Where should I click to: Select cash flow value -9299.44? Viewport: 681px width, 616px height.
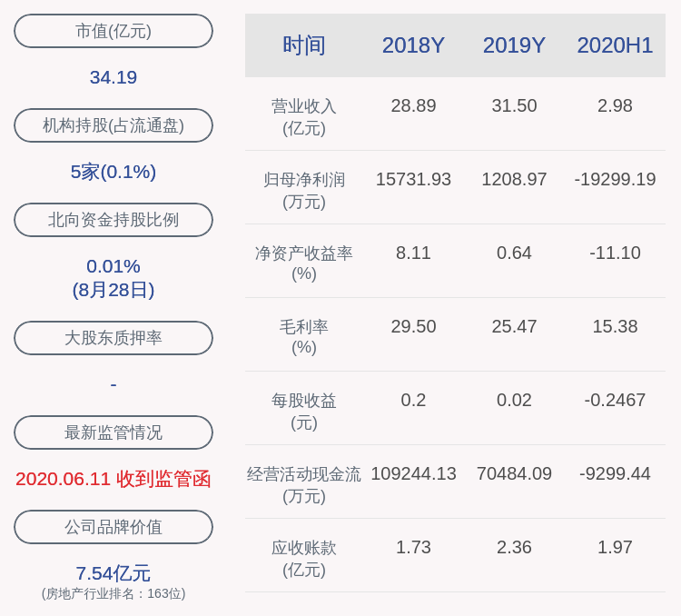tap(615, 473)
